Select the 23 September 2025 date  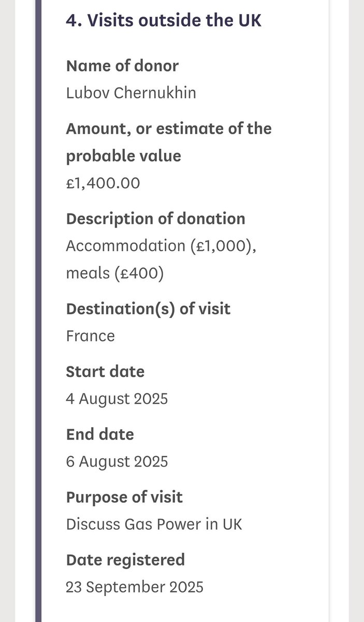click(x=135, y=587)
